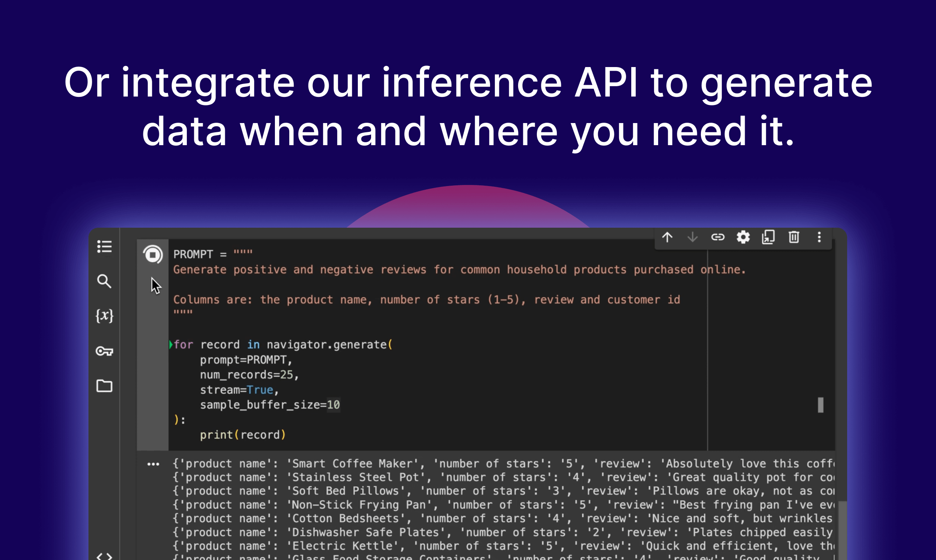Toggle output options three-dot button
The image size is (936, 560).
tap(153, 464)
